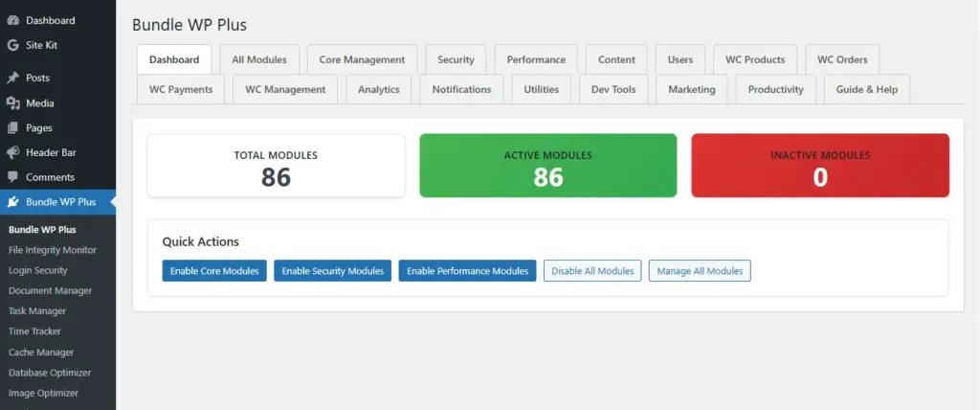The image size is (980, 410).
Task: Open the Dashboard tab
Action: [x=174, y=59]
